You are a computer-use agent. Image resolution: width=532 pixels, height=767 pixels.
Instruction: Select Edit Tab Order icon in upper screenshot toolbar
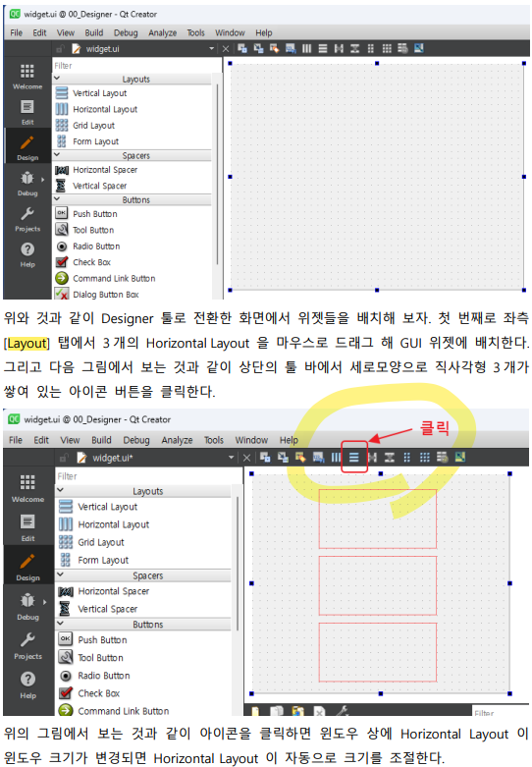[291, 48]
